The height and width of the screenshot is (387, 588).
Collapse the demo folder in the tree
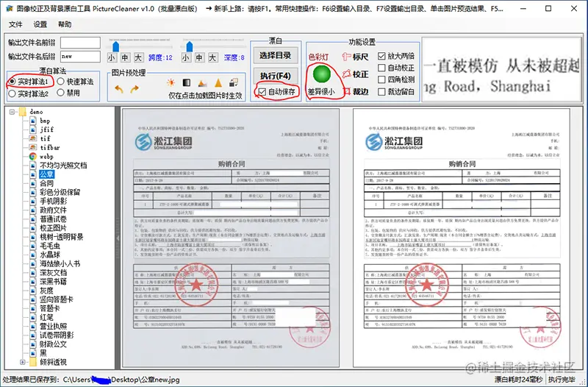12,112
